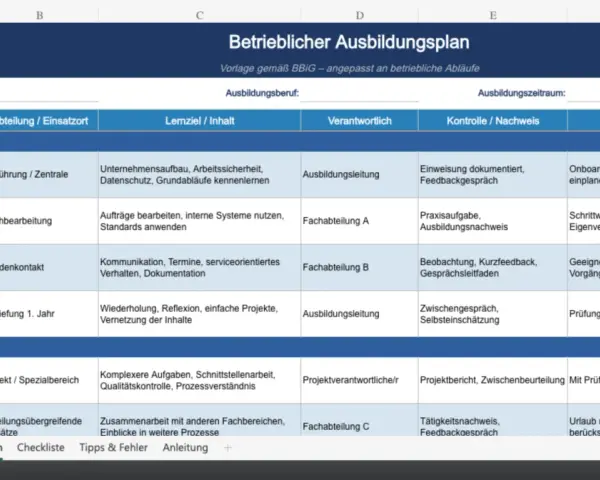The image size is (600, 480).
Task: Click the 'Projektverantwortliche/r' cell
Action: point(359,380)
